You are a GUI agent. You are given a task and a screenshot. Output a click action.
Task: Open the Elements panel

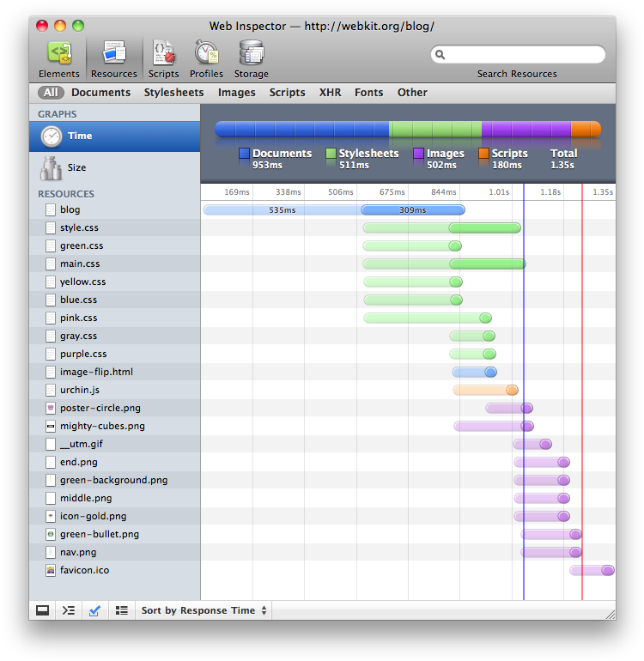[59, 58]
